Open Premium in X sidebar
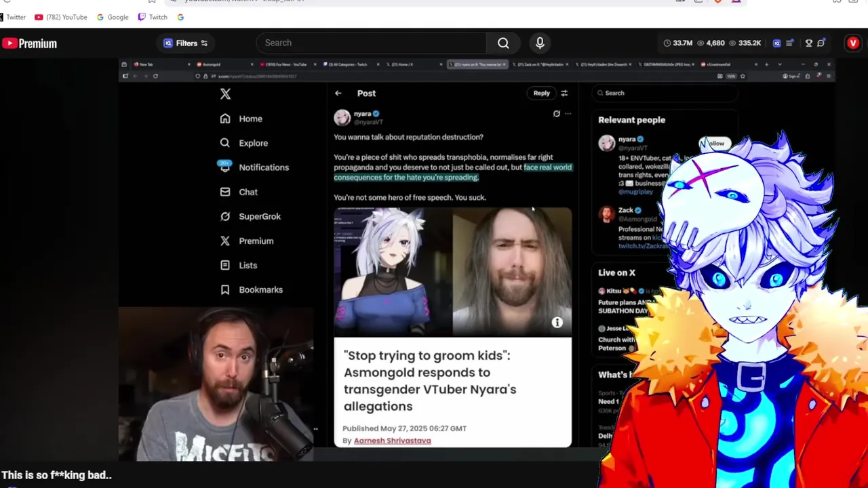 click(x=247, y=241)
